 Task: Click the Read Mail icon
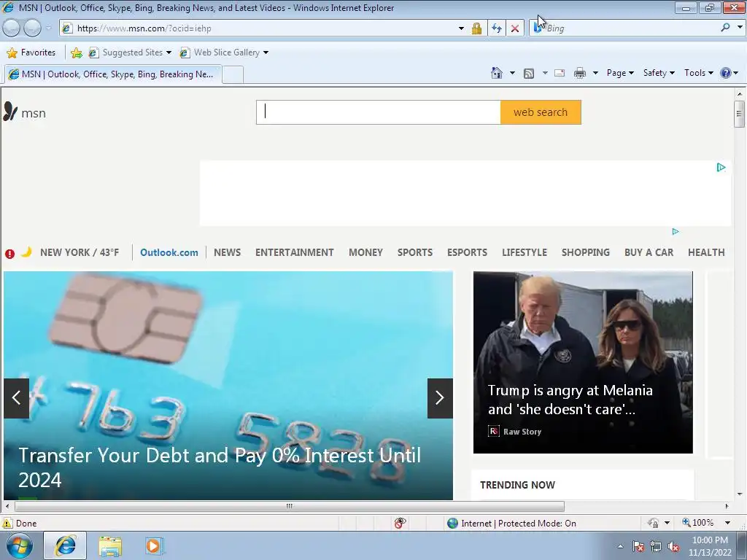560,73
